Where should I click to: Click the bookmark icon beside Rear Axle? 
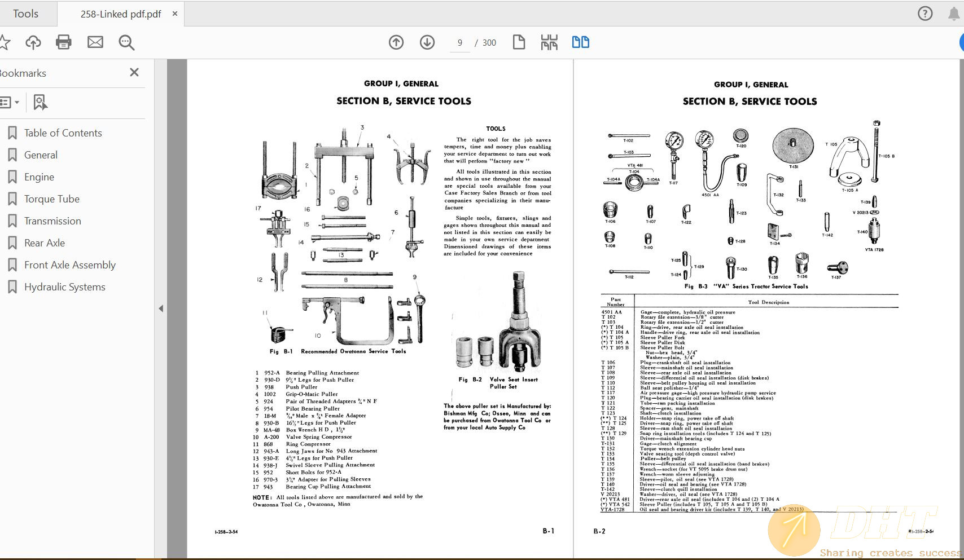point(12,243)
